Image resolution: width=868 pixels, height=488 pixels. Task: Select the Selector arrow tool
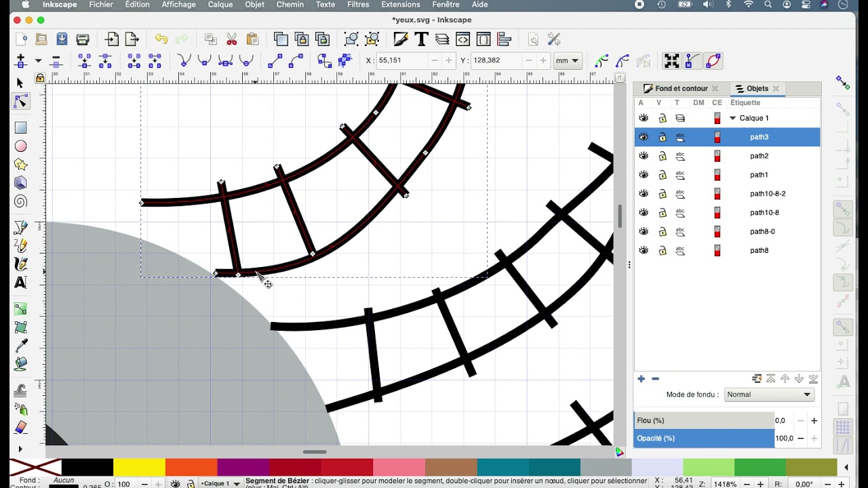point(20,83)
